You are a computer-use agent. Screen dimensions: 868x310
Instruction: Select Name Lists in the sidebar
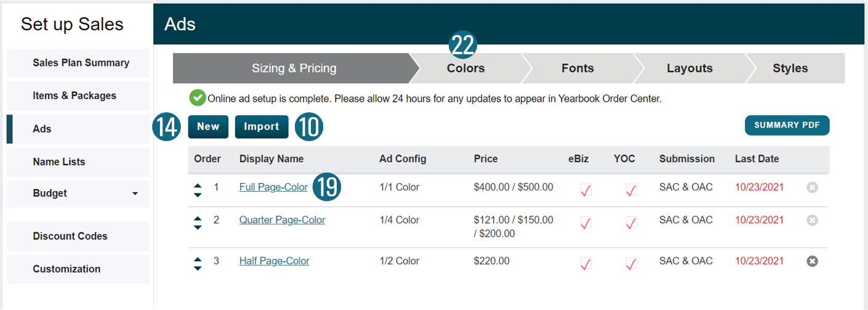(59, 161)
